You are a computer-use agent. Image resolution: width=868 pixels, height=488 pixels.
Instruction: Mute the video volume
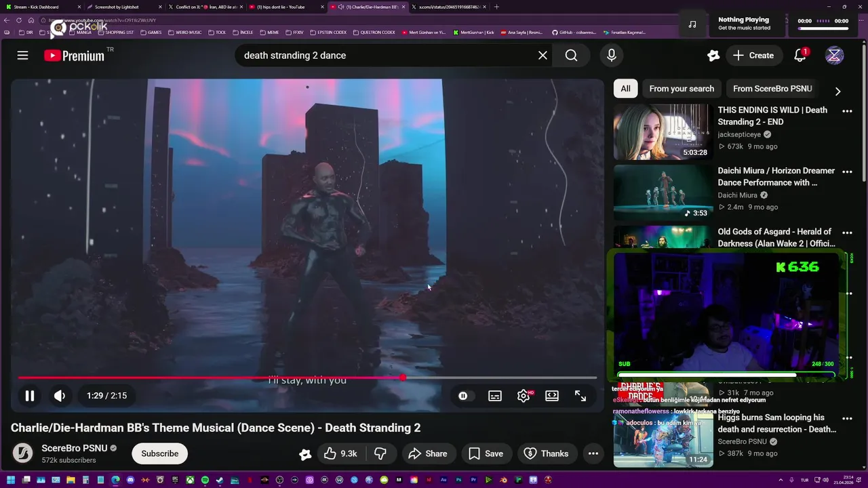pos(60,396)
